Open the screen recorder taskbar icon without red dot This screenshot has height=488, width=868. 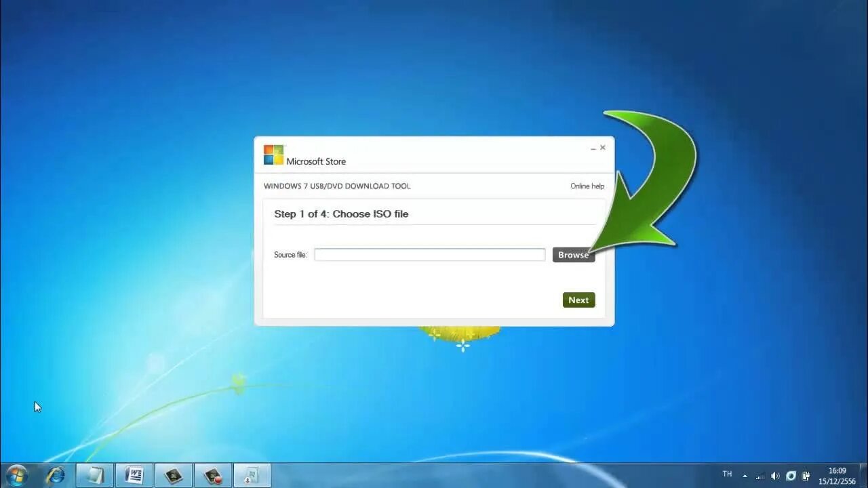(173, 475)
